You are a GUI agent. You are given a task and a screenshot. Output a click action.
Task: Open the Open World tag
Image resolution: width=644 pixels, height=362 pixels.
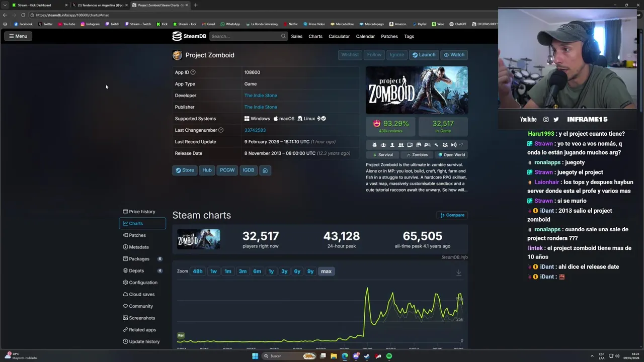point(451,155)
